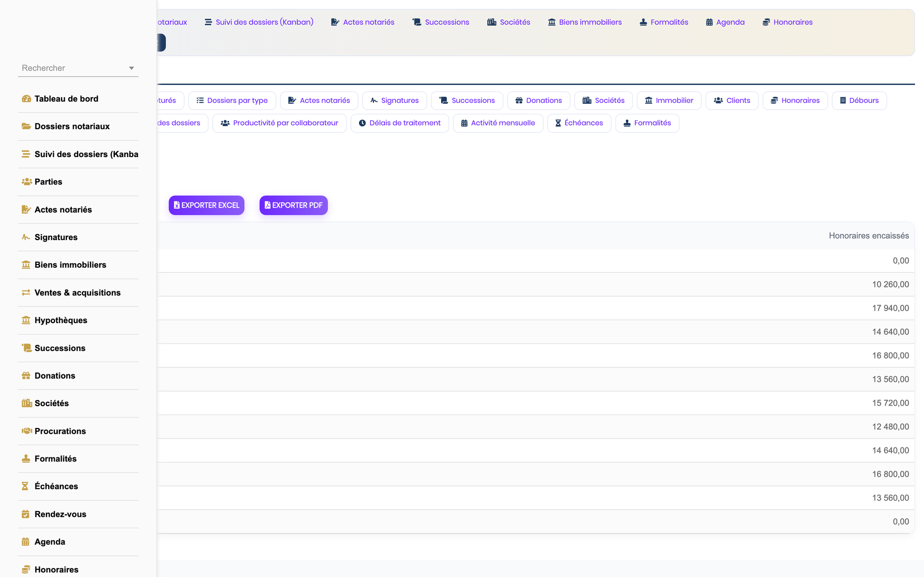Open the Échéances report tab
The image size is (924, 577).
579,123
